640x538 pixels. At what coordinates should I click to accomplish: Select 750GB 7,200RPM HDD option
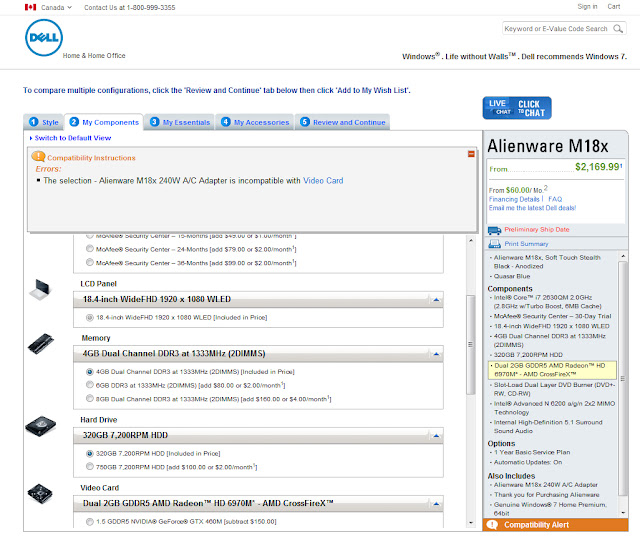point(90,466)
